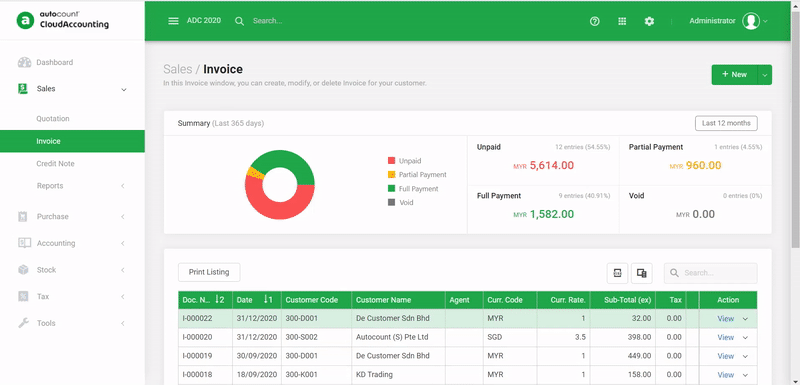Open the Credit Note submenu item

(x=55, y=164)
